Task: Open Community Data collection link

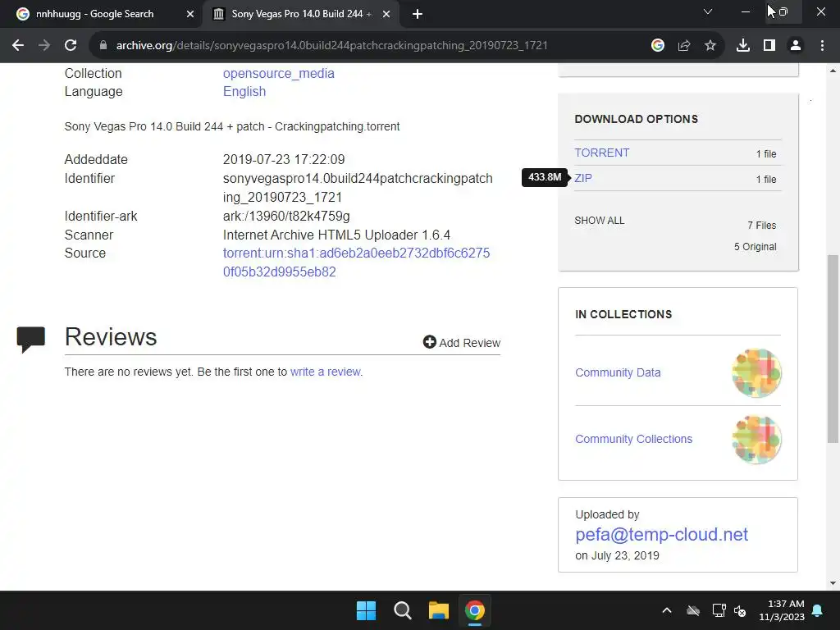Action: [x=618, y=372]
